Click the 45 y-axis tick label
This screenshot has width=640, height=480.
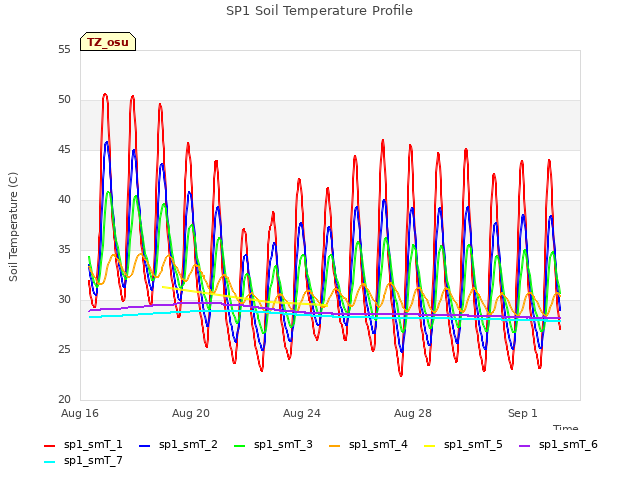(x=64, y=150)
